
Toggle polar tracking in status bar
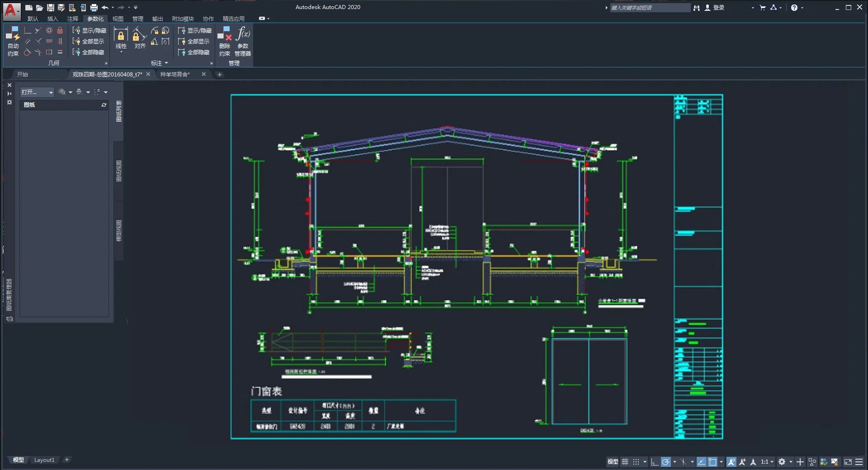pyautogui.click(x=666, y=462)
